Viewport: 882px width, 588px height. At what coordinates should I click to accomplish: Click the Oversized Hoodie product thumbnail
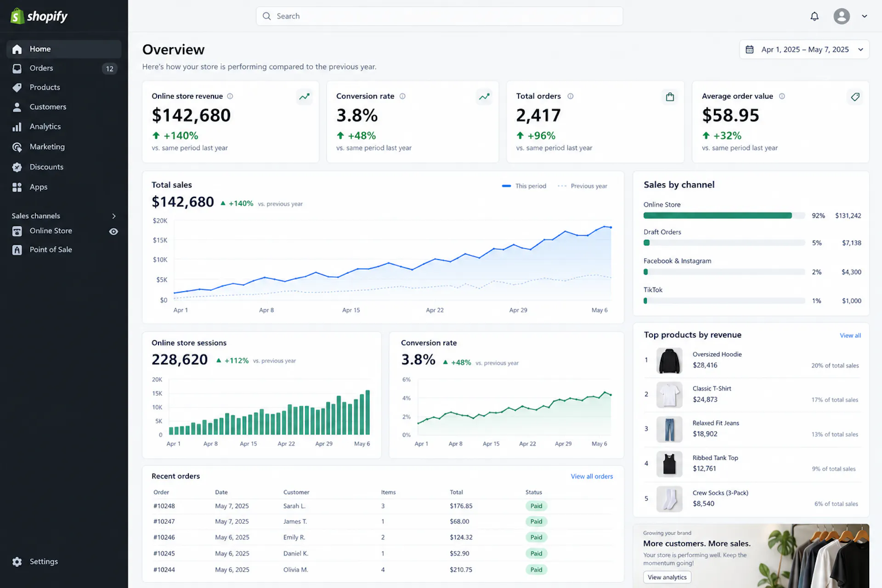669,360
